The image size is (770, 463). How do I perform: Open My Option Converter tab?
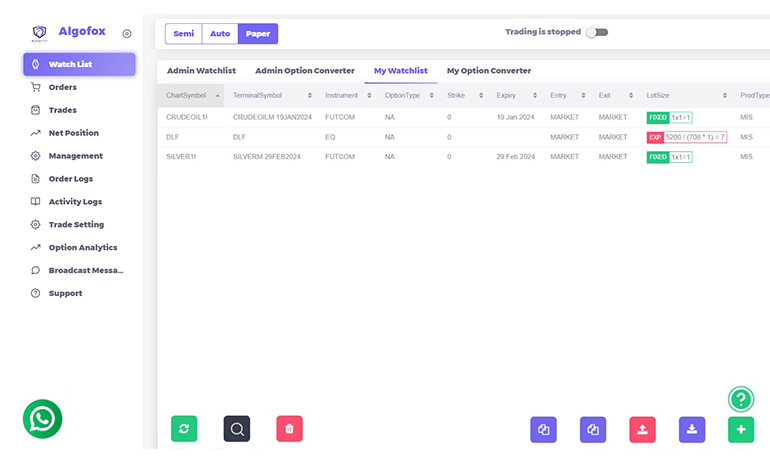coord(488,71)
